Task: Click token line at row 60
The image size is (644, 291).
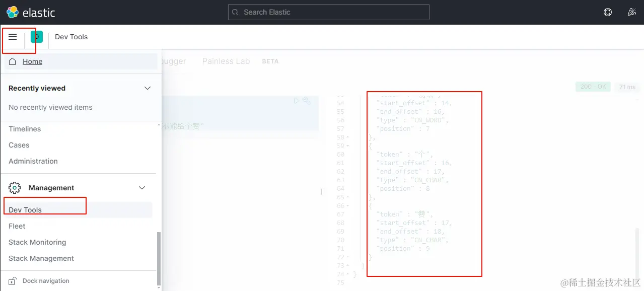Action: 404,155
